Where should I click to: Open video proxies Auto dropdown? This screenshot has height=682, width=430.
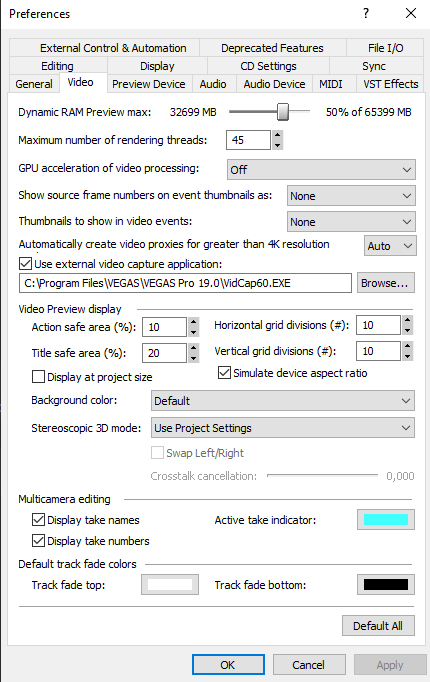click(390, 246)
